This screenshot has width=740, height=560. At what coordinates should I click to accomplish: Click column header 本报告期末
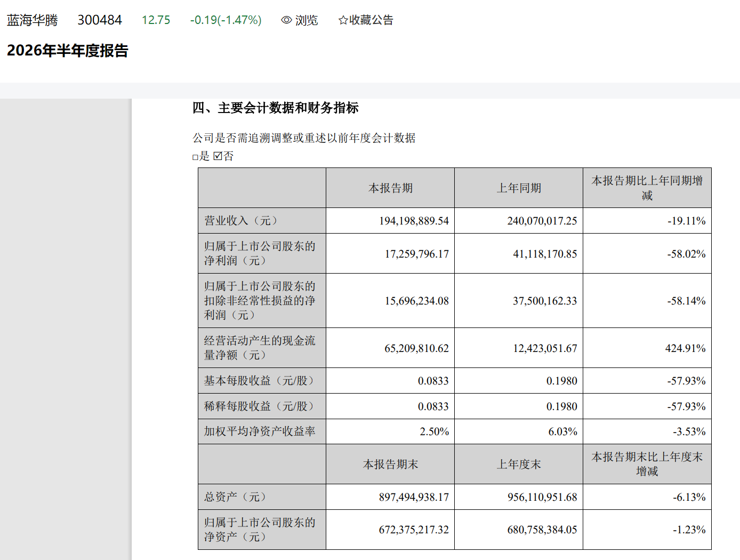390,465
